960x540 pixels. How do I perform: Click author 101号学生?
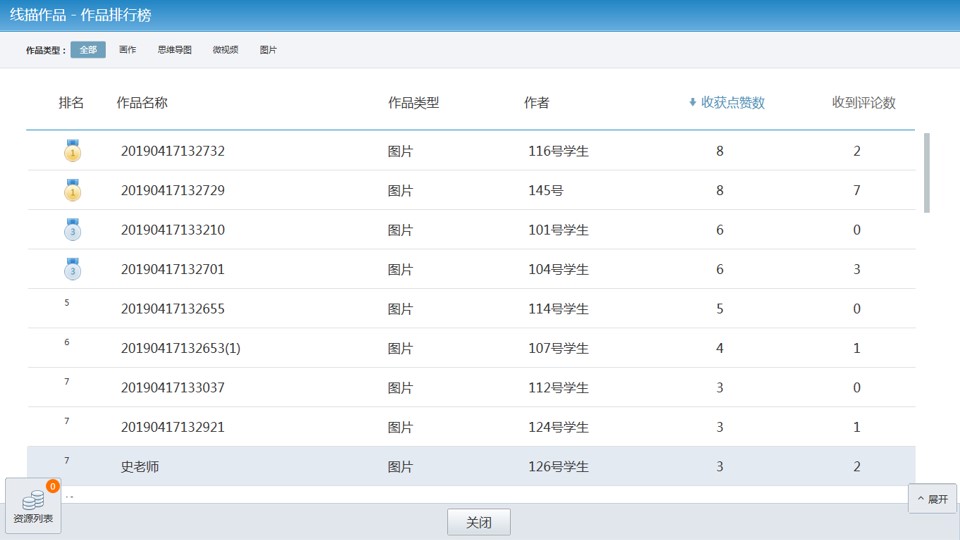558,230
